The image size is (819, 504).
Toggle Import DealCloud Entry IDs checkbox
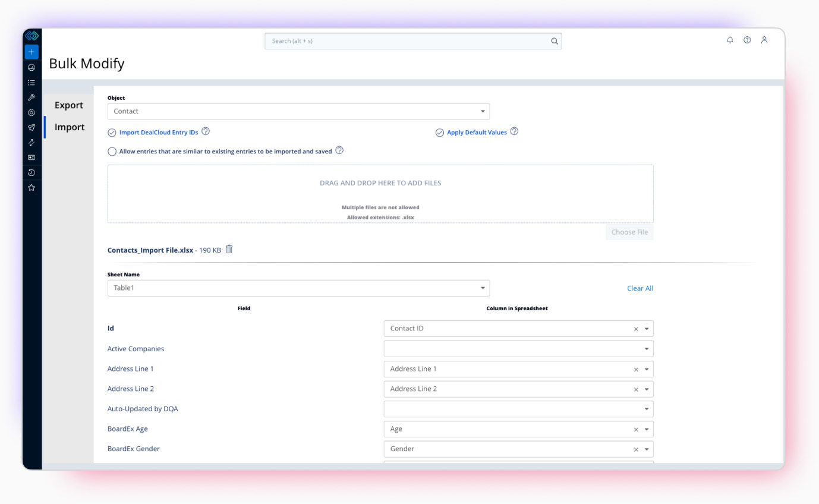tap(112, 133)
